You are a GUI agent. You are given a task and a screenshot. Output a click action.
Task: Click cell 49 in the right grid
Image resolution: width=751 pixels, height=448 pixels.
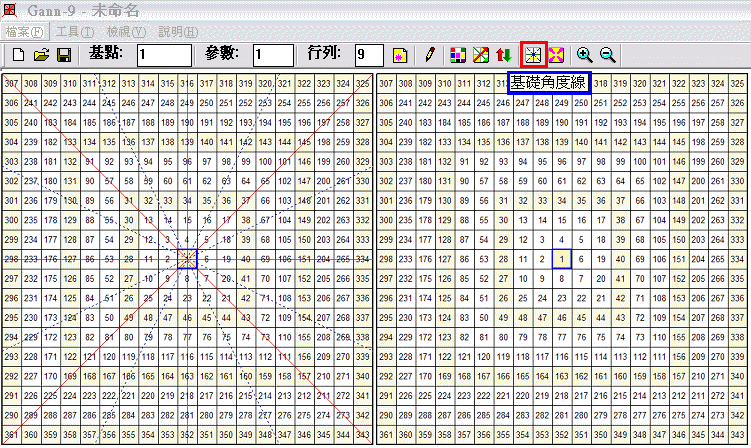point(503,318)
